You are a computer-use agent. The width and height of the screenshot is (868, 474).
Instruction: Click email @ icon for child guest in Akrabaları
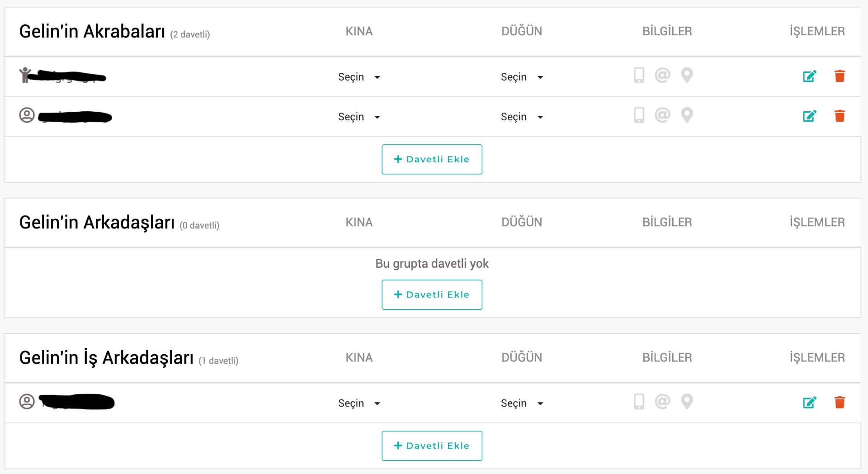pos(662,75)
